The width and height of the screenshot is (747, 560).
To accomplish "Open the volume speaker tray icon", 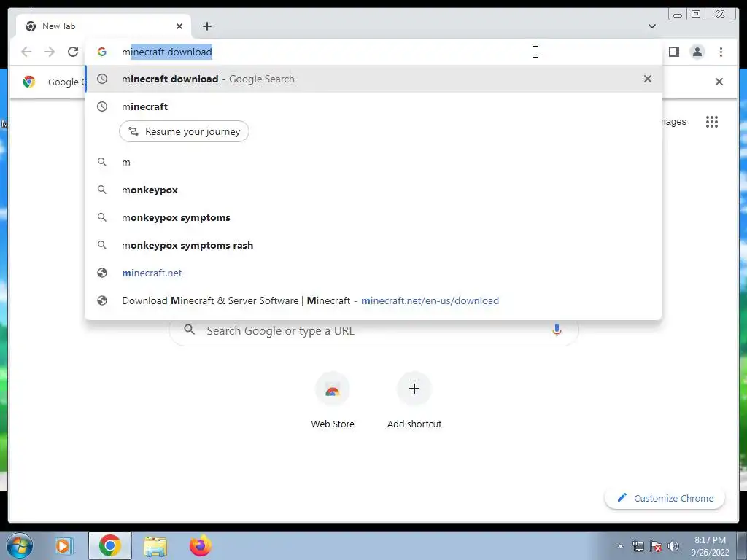I will point(673,546).
